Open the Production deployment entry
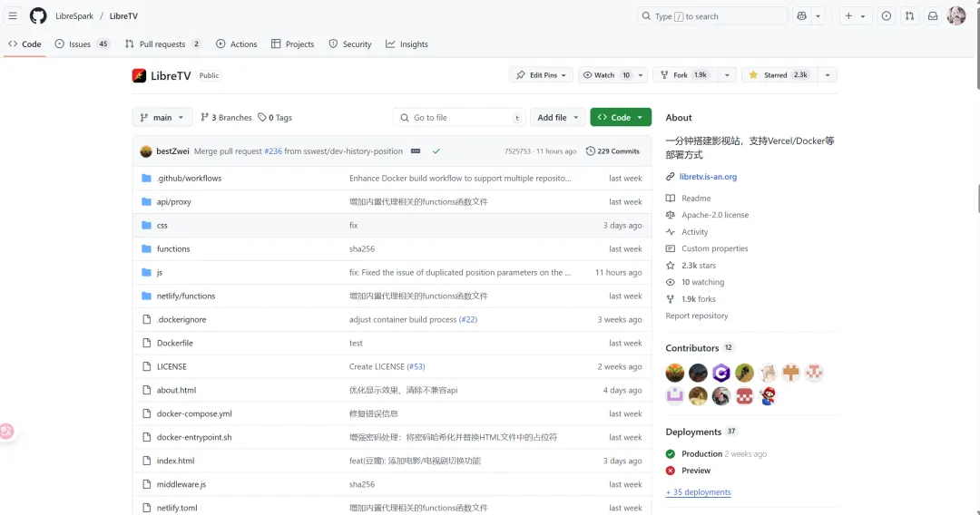 click(701, 454)
